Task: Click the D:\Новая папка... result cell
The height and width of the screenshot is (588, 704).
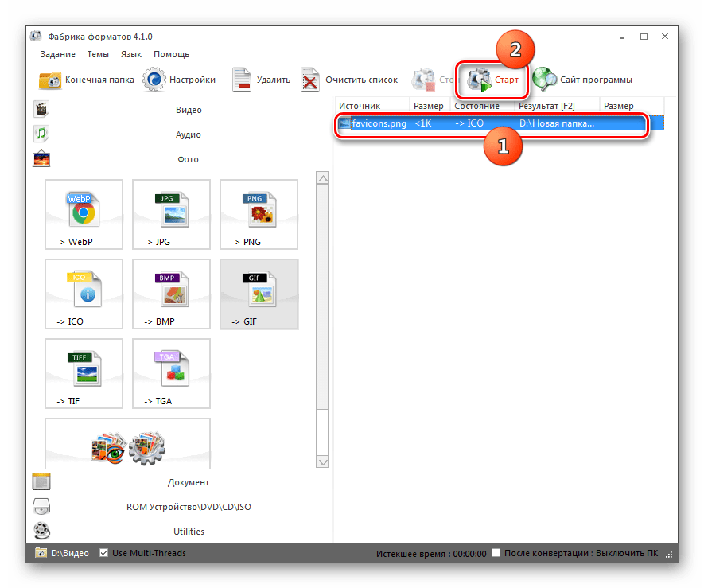Action: [x=557, y=123]
